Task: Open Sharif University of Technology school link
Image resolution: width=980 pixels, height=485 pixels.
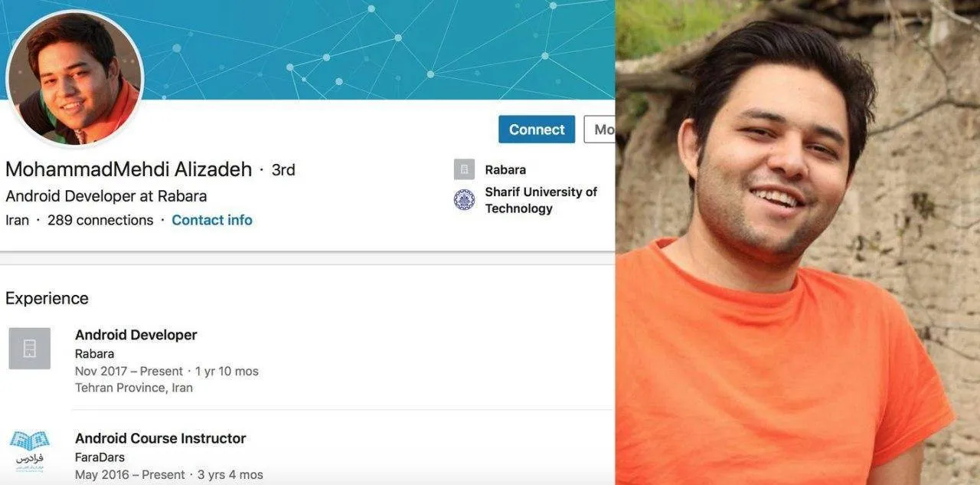Action: point(541,200)
